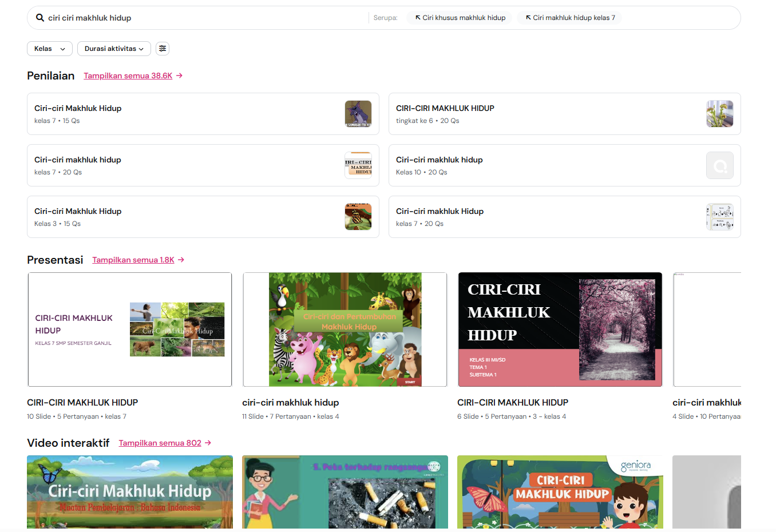776x532 pixels.
Task: Click placeholder icon on Kelas 10 quiz
Action: click(x=720, y=166)
